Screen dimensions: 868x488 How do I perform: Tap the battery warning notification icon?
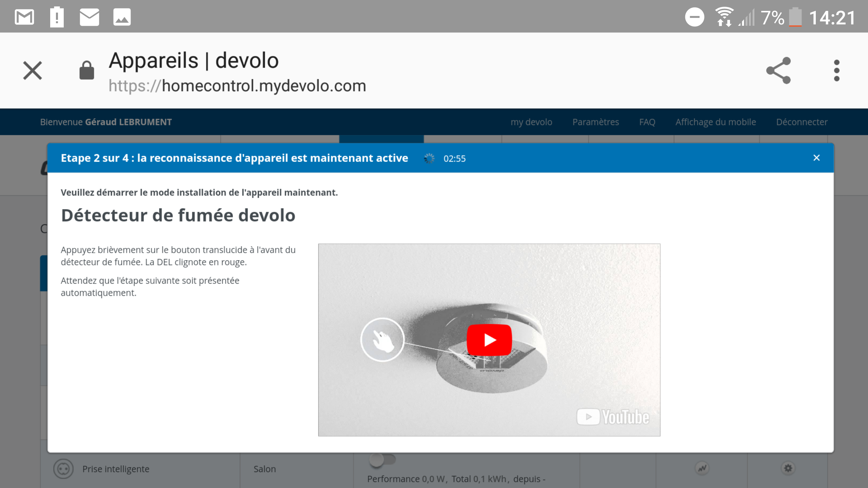coord(57,17)
